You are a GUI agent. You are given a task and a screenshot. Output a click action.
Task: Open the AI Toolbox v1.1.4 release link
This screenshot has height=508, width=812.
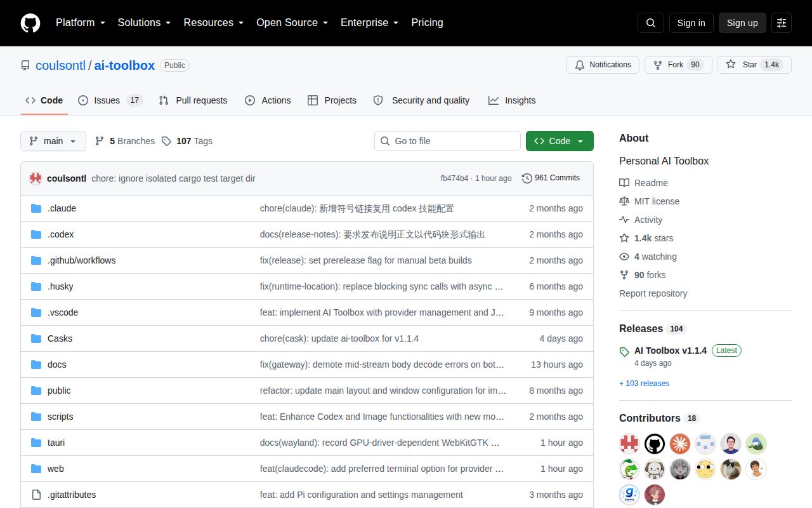(671, 351)
